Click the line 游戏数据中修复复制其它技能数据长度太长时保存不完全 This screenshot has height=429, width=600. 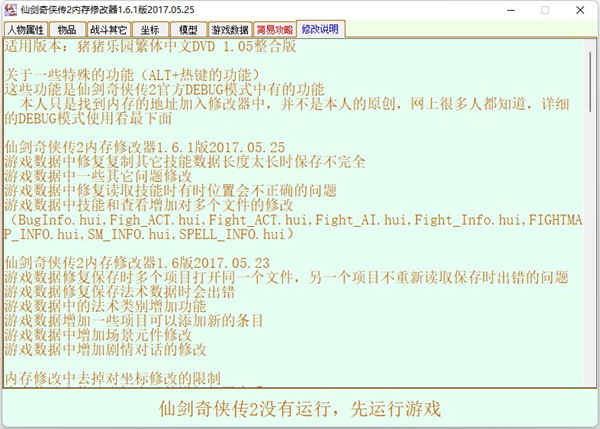pyautogui.click(x=185, y=162)
